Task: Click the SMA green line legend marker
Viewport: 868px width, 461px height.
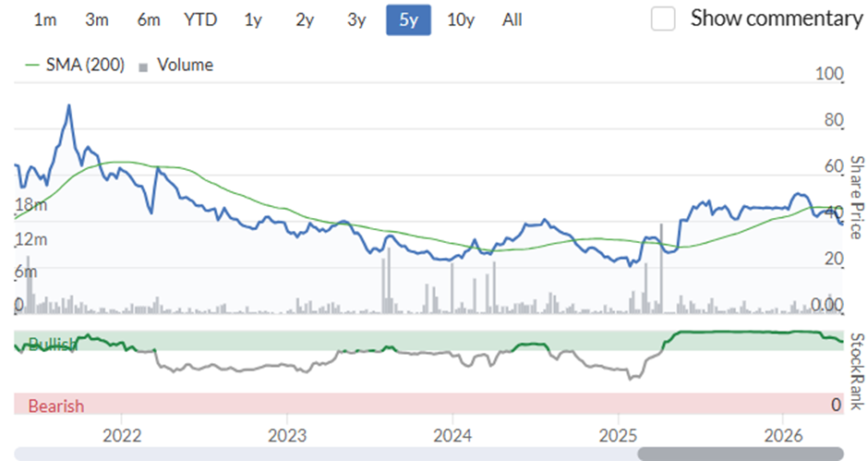Action: (x=32, y=66)
